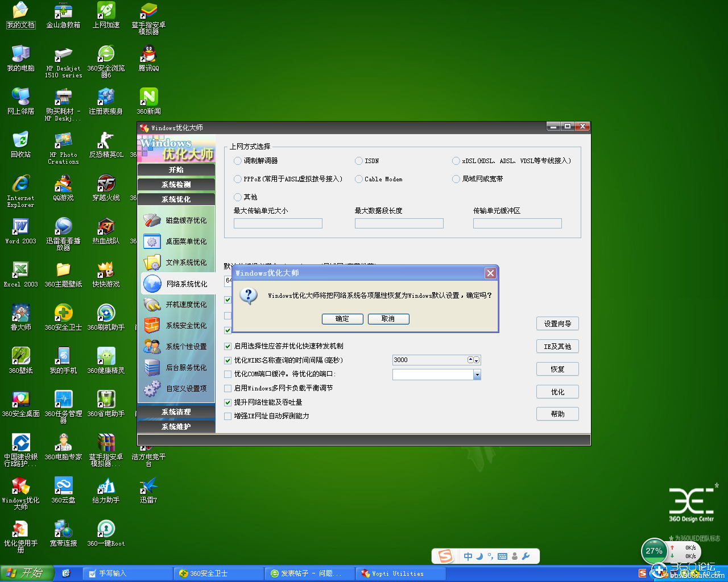Open 迅雷7 desktop icon
The image size is (728, 582).
[148, 490]
